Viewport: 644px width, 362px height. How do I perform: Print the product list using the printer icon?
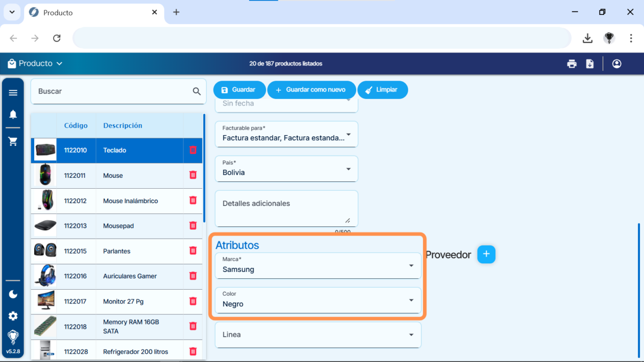point(572,63)
